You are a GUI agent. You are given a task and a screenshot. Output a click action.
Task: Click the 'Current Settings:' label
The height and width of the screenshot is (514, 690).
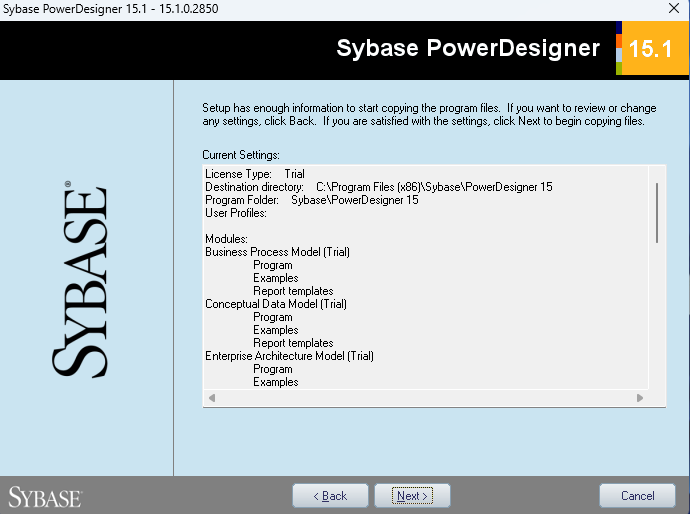pos(241,155)
